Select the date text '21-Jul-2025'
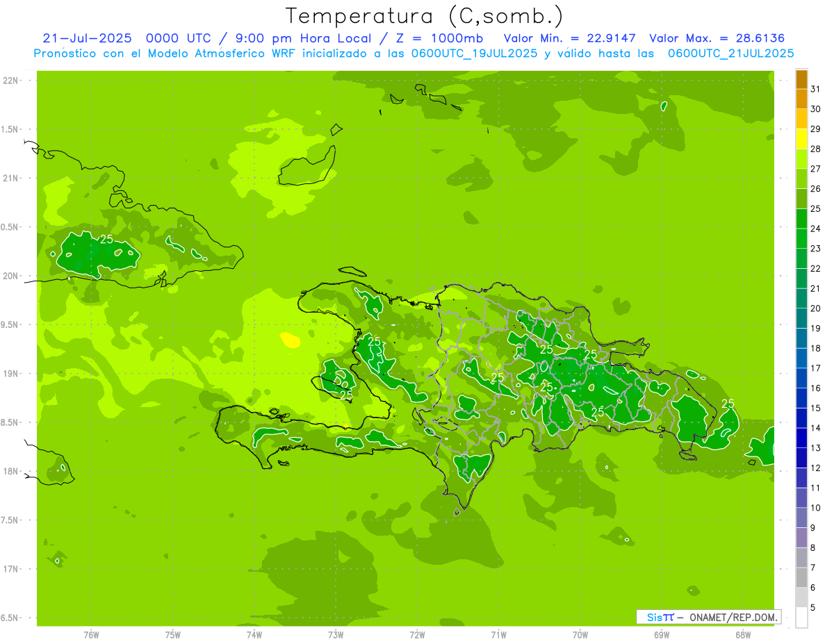834x644 pixels. point(87,38)
